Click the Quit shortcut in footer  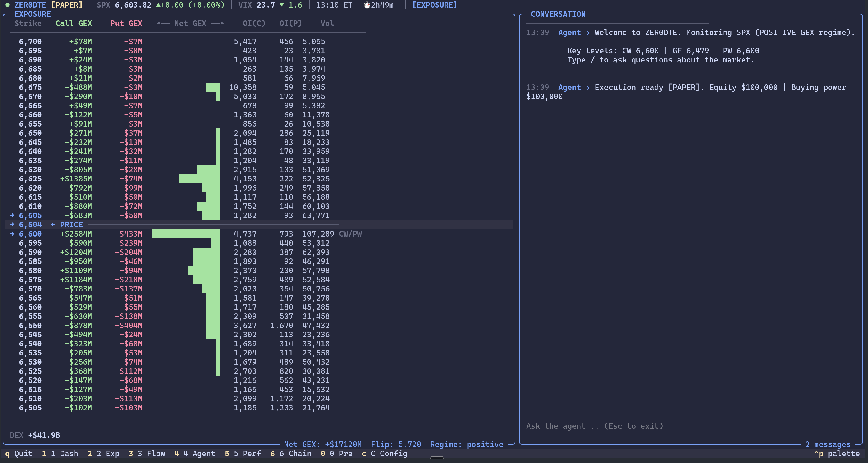click(19, 454)
